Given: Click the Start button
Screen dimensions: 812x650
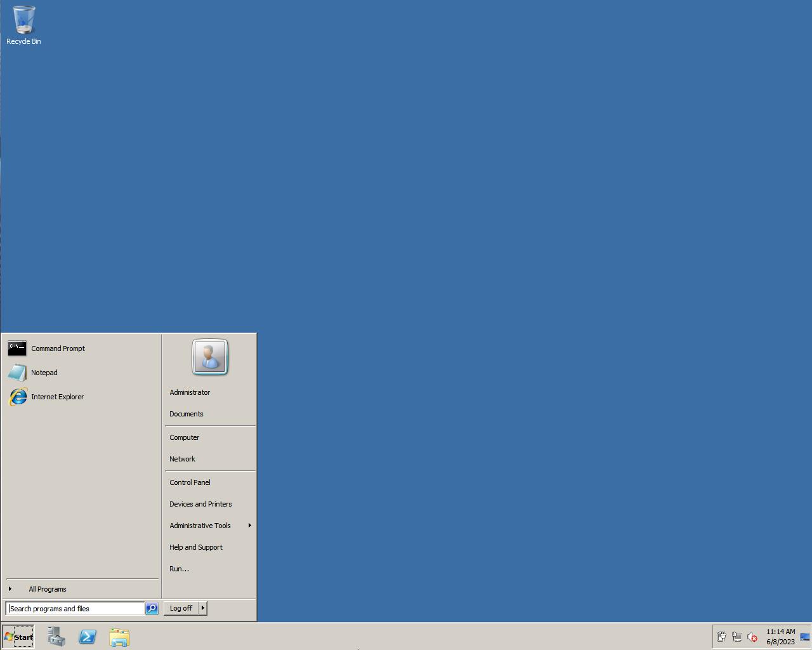Looking at the screenshot, I should [x=18, y=637].
